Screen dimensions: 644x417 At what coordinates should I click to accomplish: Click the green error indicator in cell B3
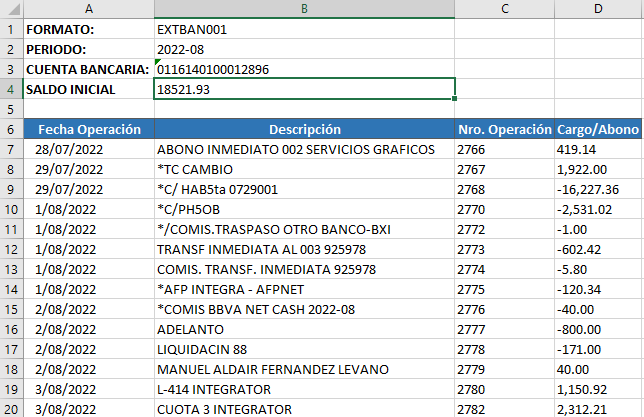[x=158, y=62]
